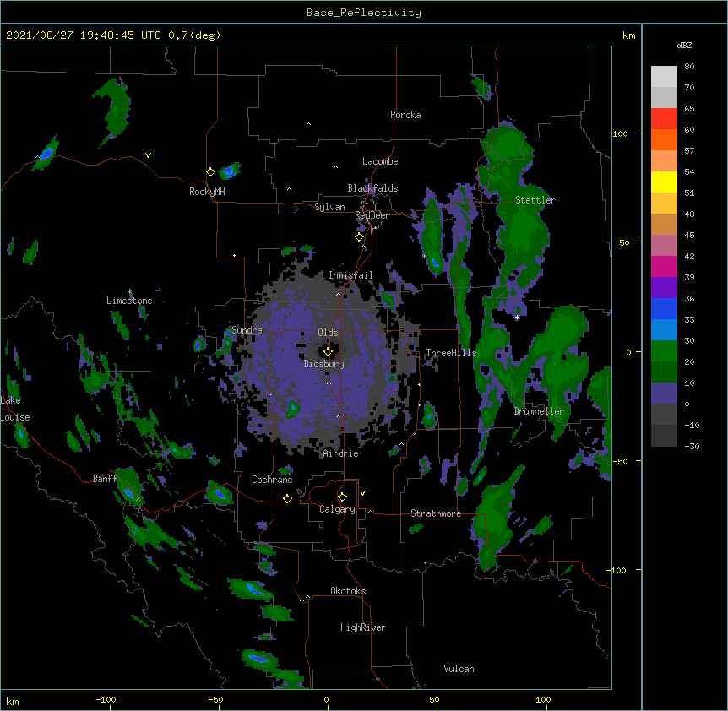
Task: Click the yellow diamond marker above Calgary
Action: point(342,497)
